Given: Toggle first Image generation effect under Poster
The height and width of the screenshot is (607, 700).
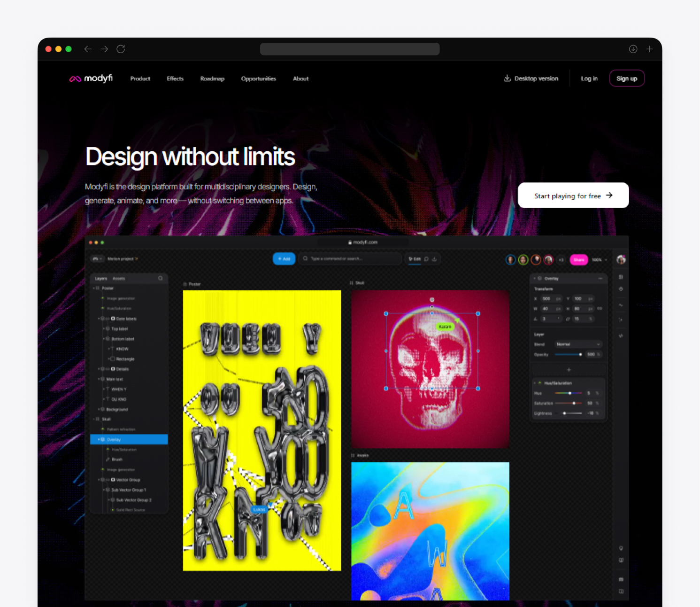Looking at the screenshot, I should pyautogui.click(x=103, y=298).
